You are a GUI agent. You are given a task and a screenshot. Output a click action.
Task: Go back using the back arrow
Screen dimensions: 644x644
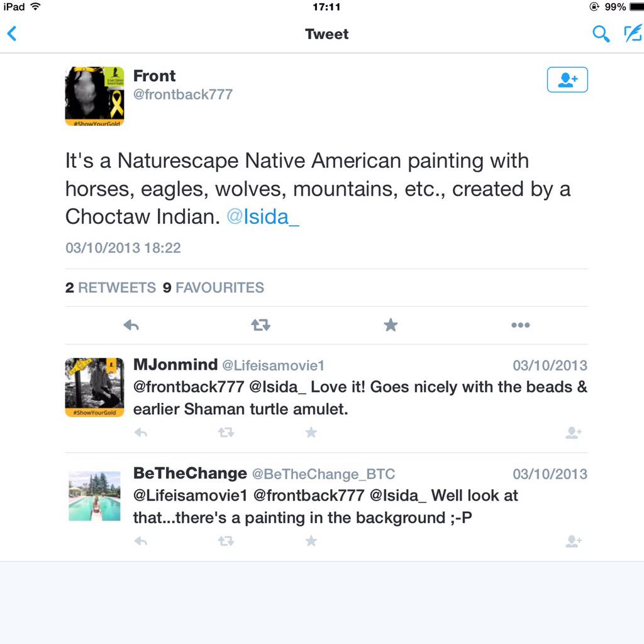coord(12,33)
